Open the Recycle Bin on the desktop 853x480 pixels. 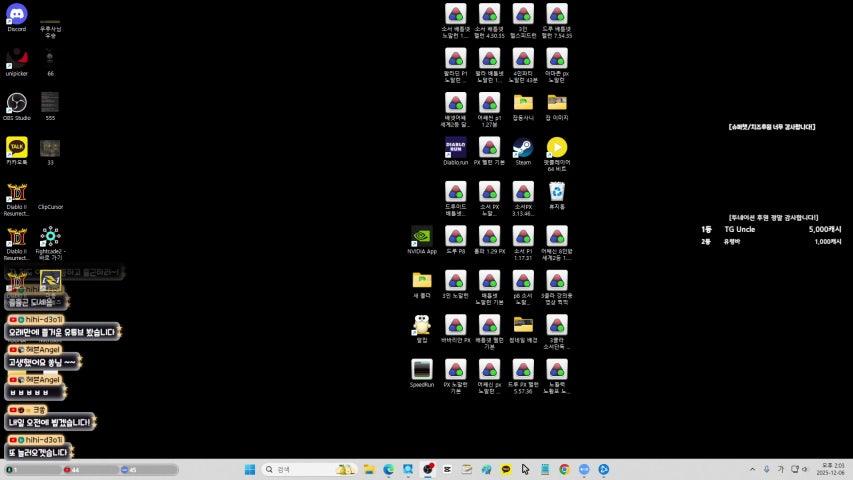click(x=557, y=192)
